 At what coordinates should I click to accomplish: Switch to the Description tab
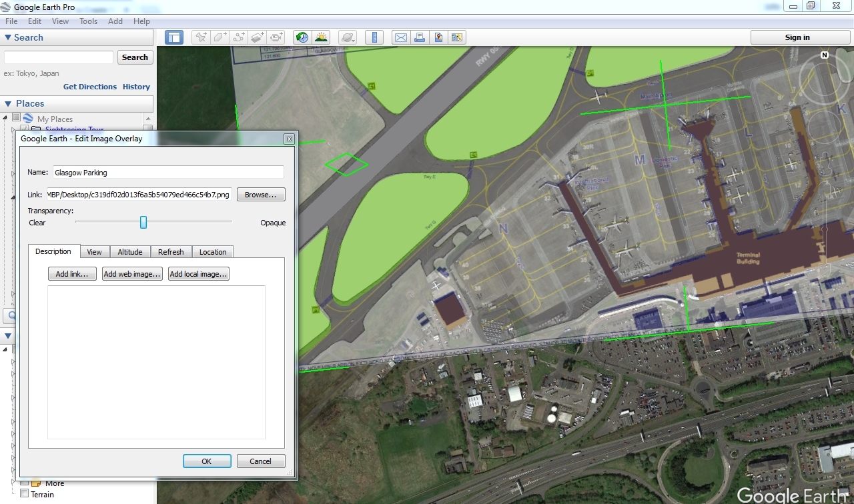[x=53, y=251]
